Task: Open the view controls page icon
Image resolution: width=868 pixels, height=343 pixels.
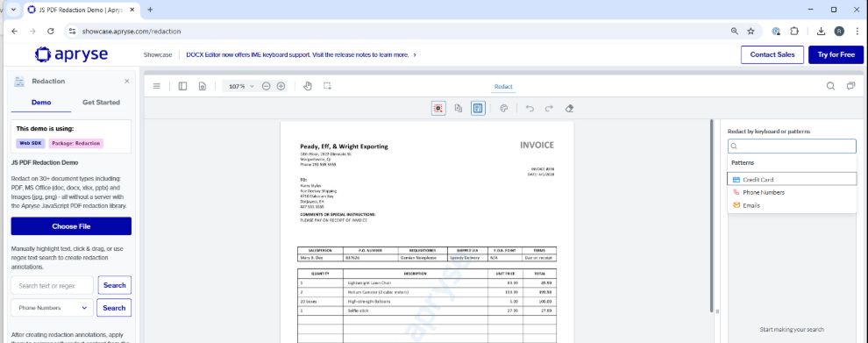Action: 203,87
